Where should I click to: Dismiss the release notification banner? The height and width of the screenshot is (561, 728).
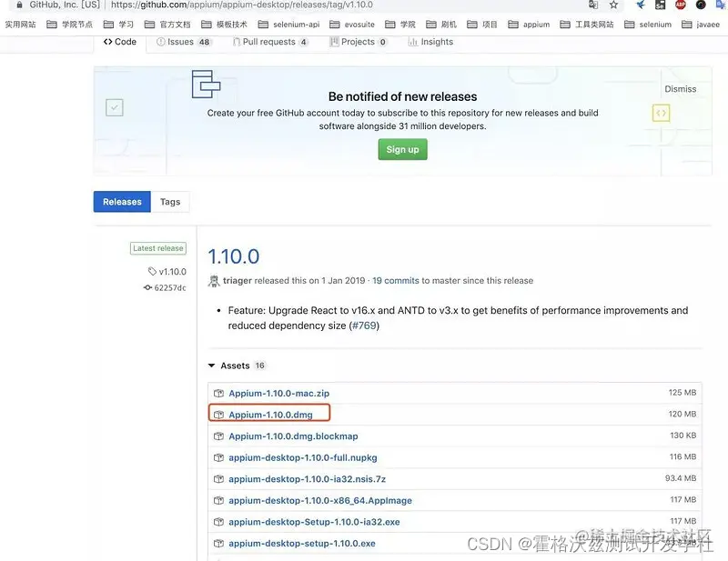click(x=681, y=88)
